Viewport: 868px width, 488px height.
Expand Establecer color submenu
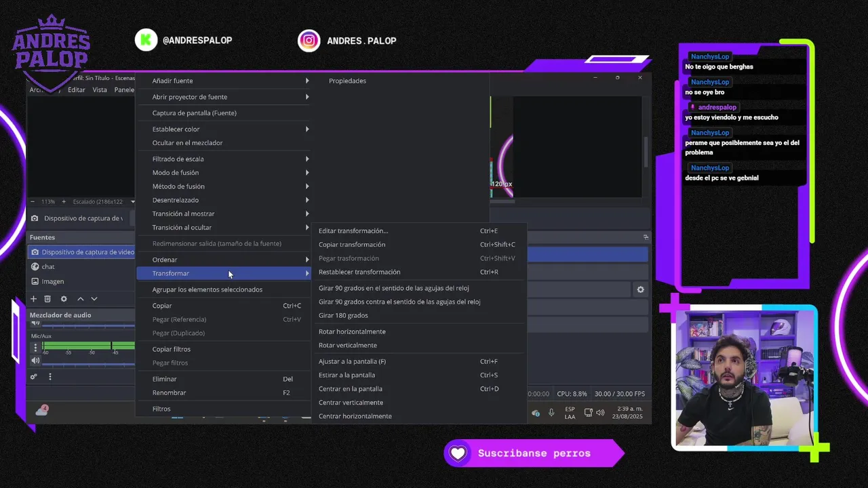click(x=223, y=129)
